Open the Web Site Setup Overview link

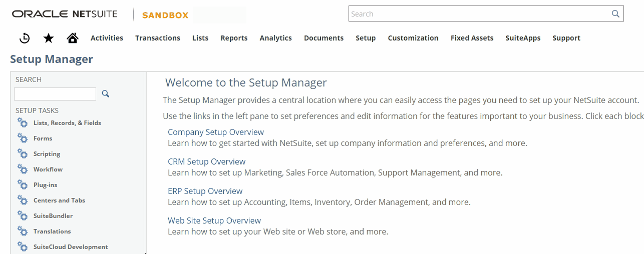click(214, 221)
